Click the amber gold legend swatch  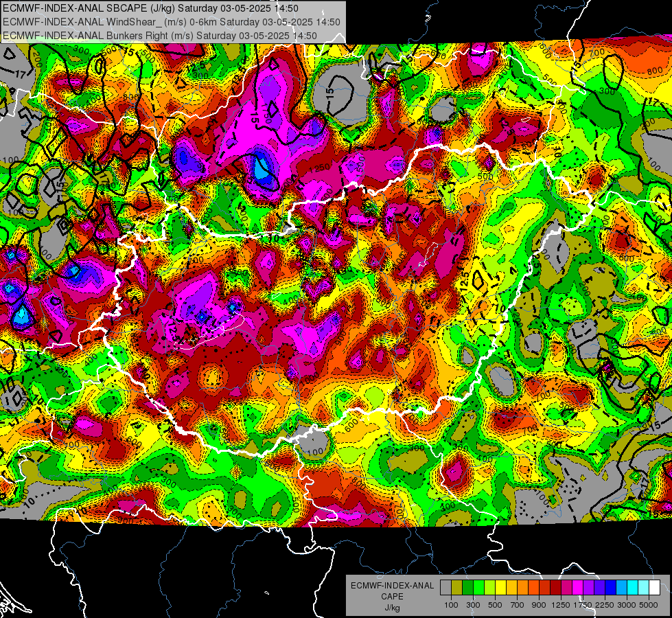click(x=511, y=588)
